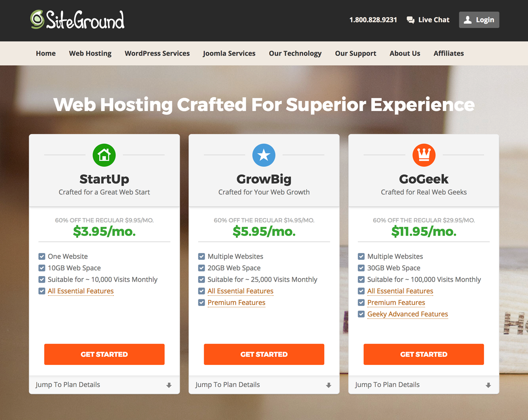Click the GoGeek plan title
This screenshot has height=420, width=528.
point(424,179)
